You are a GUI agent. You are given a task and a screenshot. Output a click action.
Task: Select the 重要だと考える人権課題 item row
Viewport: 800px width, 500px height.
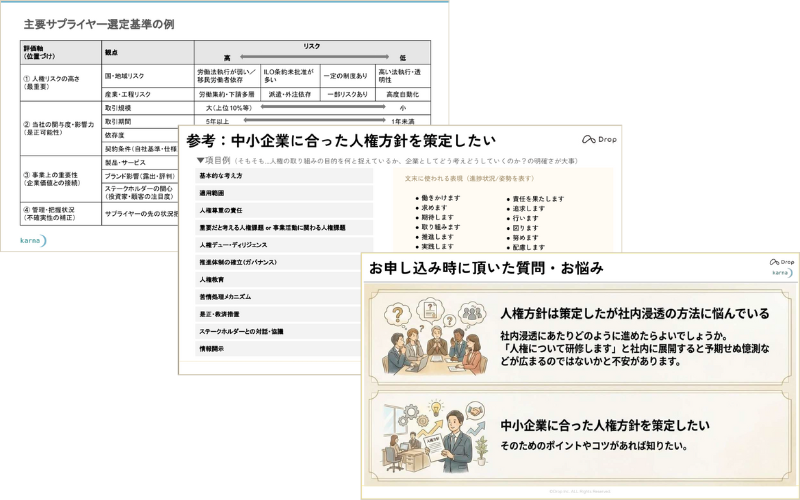pyautogui.click(x=284, y=228)
